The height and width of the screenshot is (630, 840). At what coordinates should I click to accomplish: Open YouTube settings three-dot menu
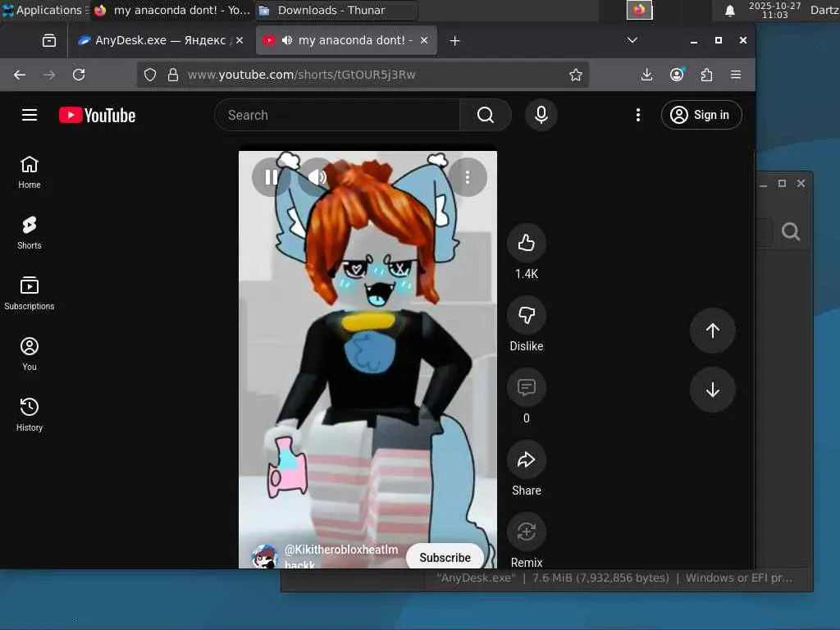[637, 115]
